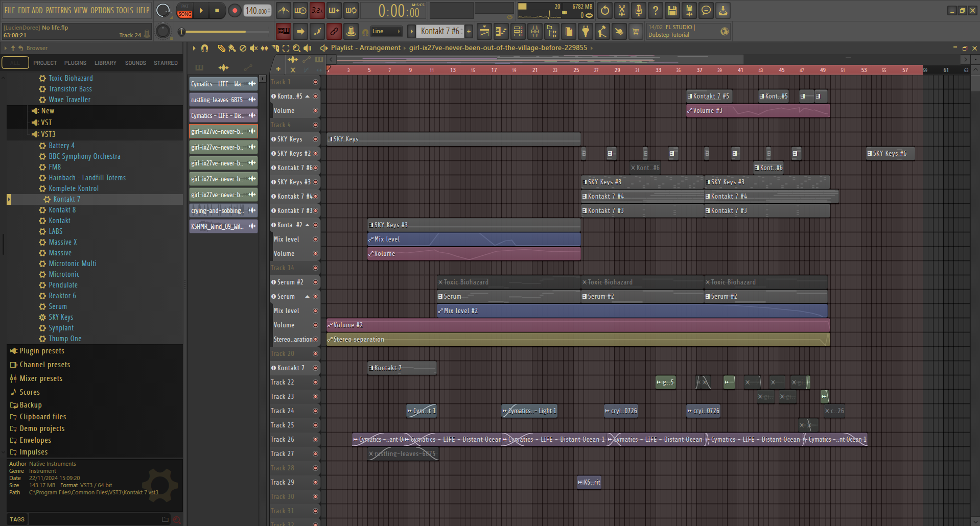980x526 pixels.
Task: Switch to the LIBRARY browser tab
Action: click(x=105, y=63)
